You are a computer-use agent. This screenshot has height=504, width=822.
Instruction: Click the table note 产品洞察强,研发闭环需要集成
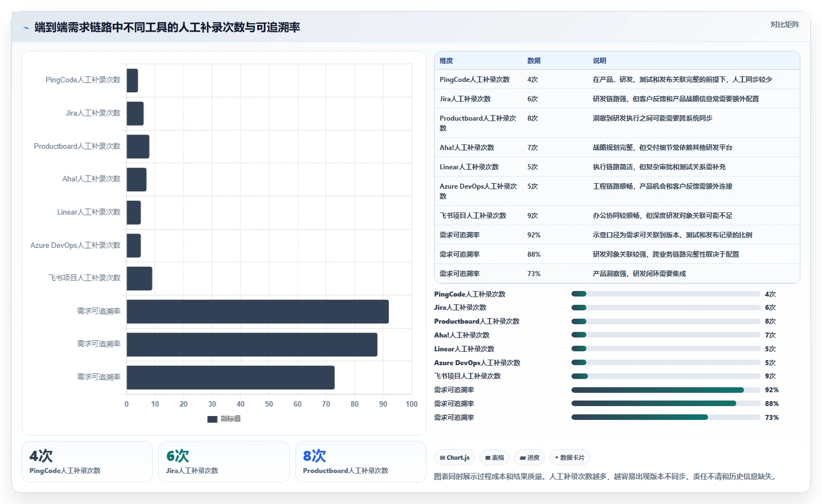[x=639, y=274]
